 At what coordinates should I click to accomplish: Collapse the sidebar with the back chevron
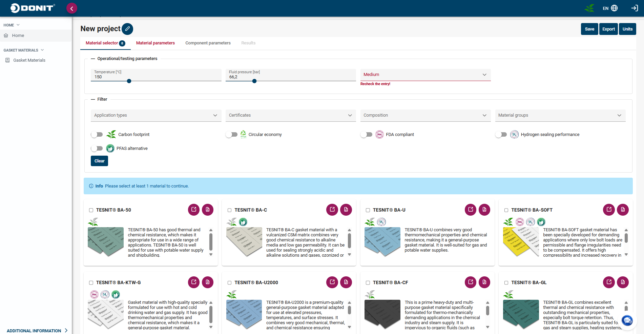click(72, 8)
